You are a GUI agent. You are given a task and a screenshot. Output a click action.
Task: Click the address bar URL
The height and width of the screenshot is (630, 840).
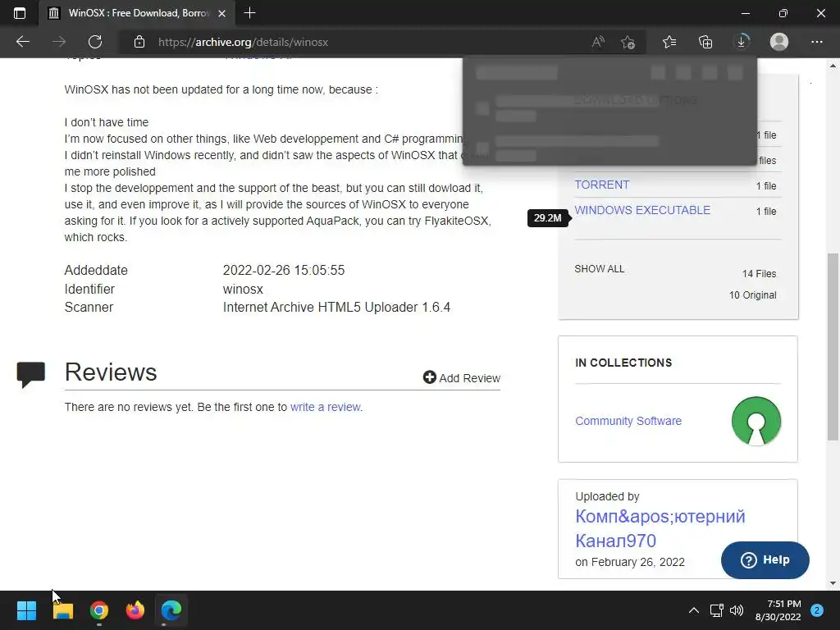(243, 43)
